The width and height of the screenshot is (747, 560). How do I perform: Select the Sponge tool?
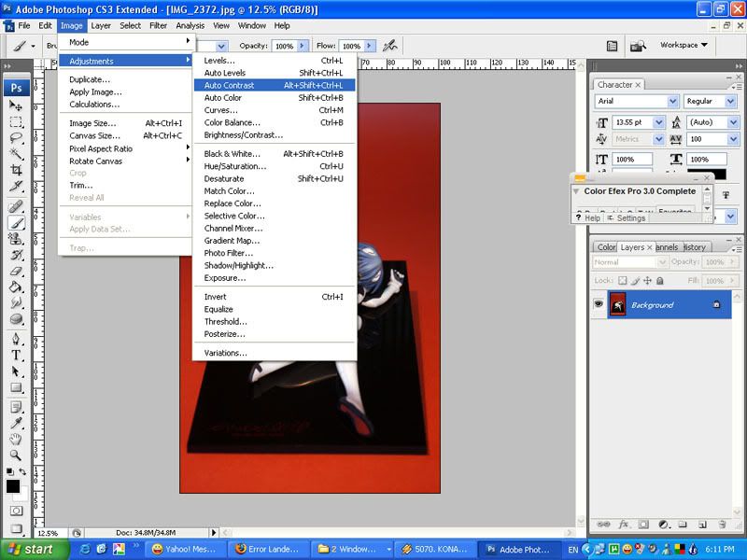[16, 319]
